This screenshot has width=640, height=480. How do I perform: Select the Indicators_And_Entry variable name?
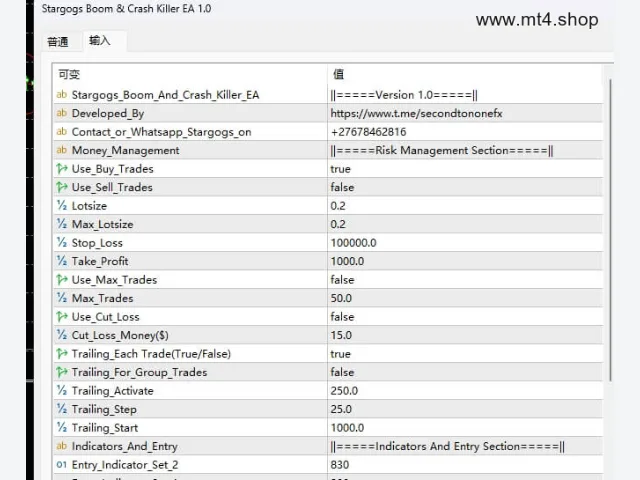[124, 447]
